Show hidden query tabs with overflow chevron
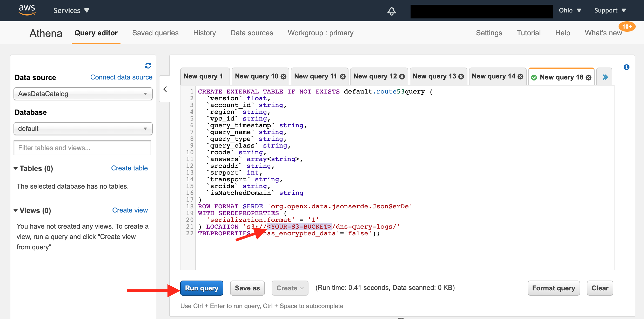Screen dimensions: 644x319 (605, 77)
